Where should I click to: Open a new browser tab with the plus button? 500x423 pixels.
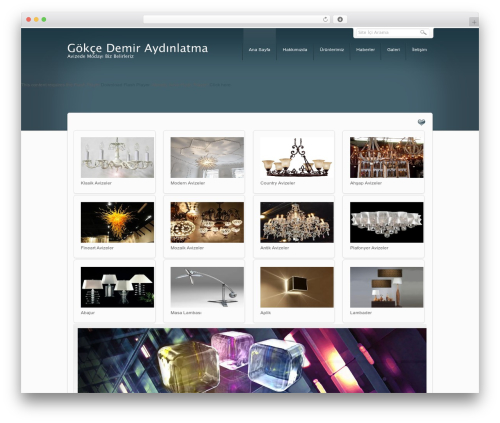pyautogui.click(x=474, y=22)
